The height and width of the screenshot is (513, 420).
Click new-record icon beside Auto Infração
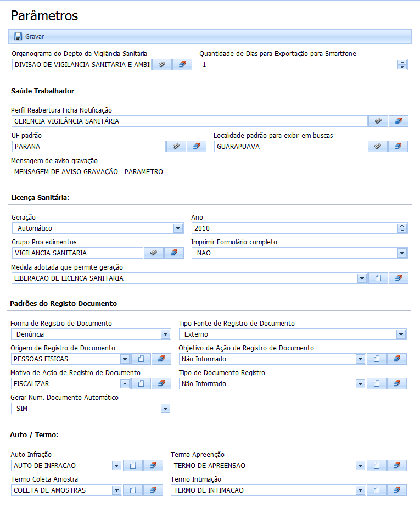[133, 465]
